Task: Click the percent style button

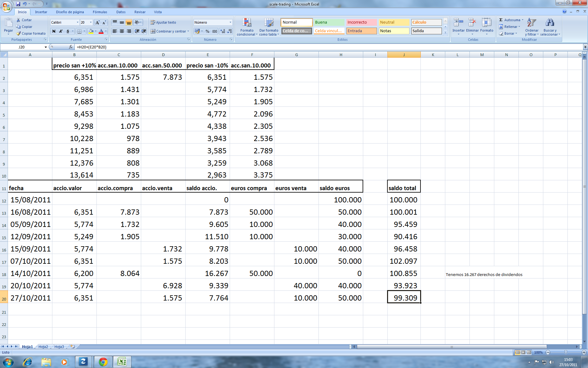Action: 207,31
